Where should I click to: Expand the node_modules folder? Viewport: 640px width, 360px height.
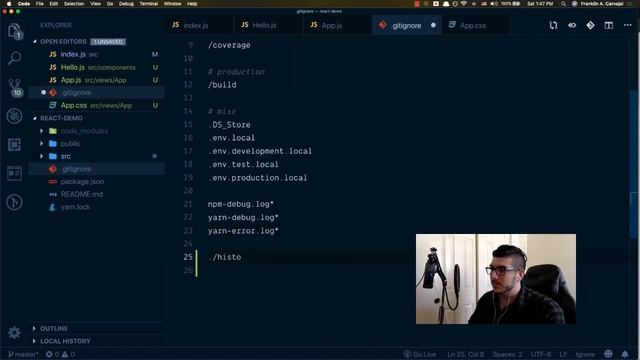(x=41, y=131)
